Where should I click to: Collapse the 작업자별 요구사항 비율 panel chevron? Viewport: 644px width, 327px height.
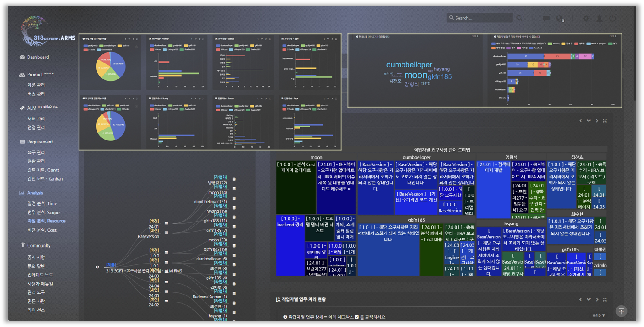[x=129, y=39]
